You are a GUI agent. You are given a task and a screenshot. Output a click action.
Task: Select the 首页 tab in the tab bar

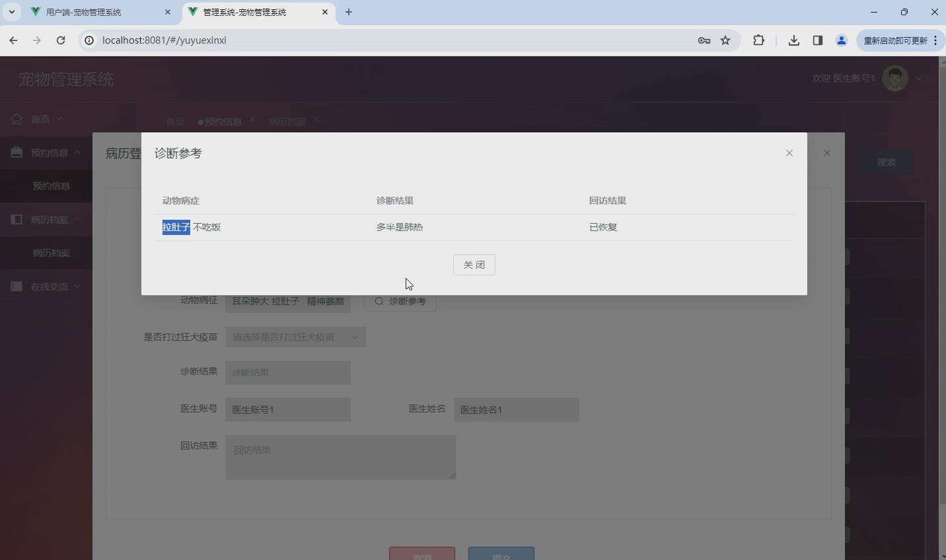click(174, 121)
